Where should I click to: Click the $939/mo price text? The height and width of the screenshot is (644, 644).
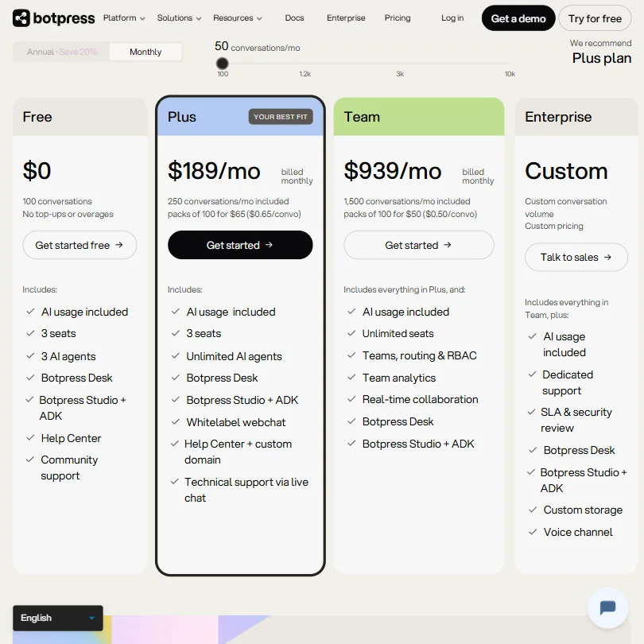[393, 171]
